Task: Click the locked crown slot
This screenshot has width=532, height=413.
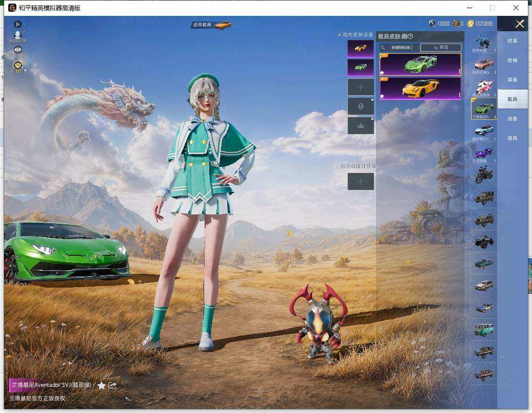Action: [x=360, y=125]
